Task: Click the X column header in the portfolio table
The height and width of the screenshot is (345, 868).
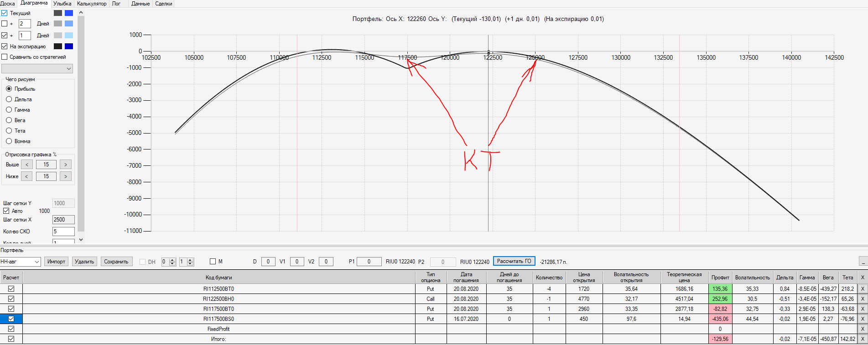Action: pyautogui.click(x=863, y=277)
